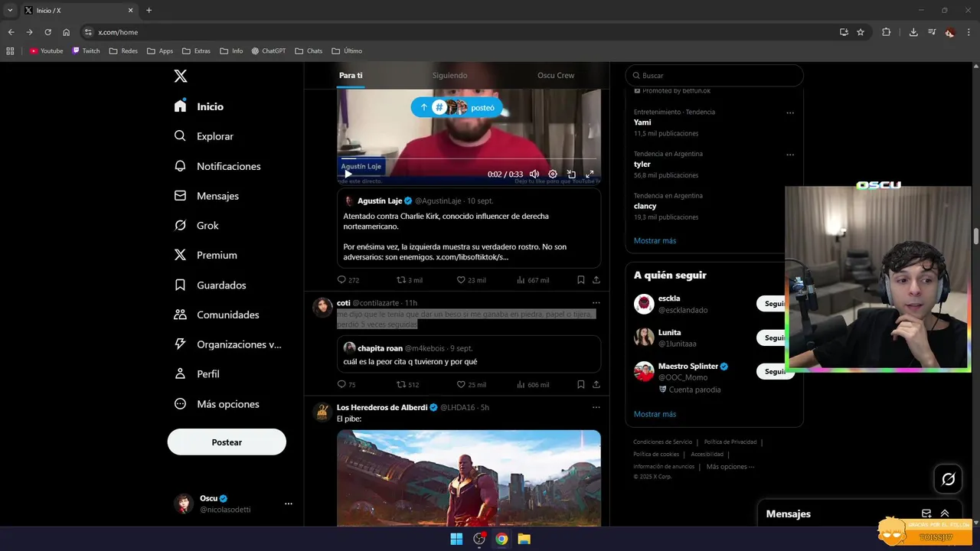Click the new posts 'posteó' pill
Screen dimensions: 980x551
pyautogui.click(x=456, y=107)
